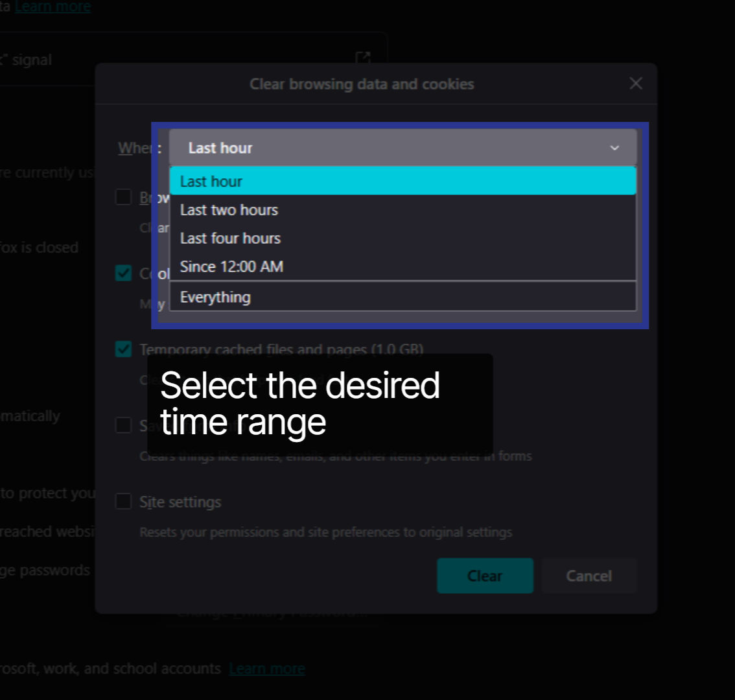The width and height of the screenshot is (735, 700).
Task: Open the "Learn more" link about school accounts
Action: [266, 668]
